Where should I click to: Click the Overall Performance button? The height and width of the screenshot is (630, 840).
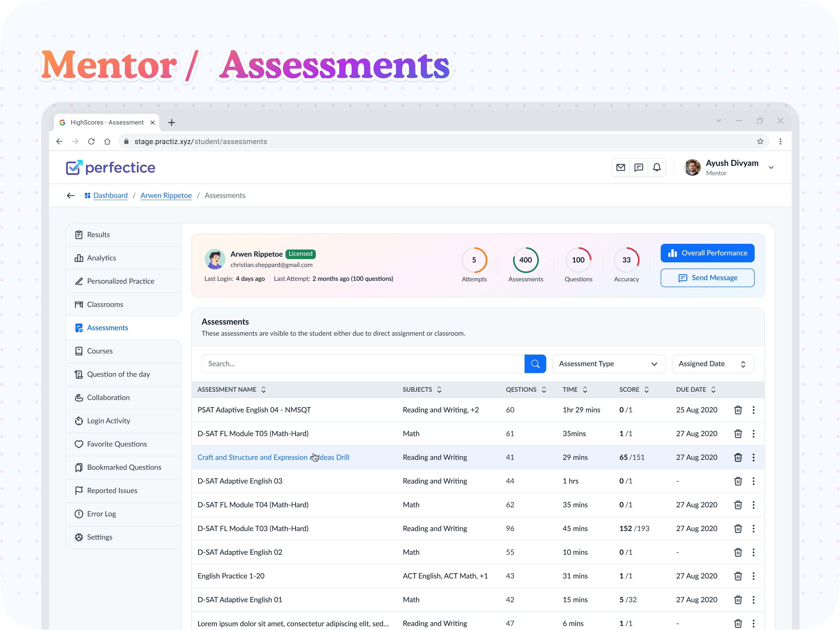click(707, 253)
